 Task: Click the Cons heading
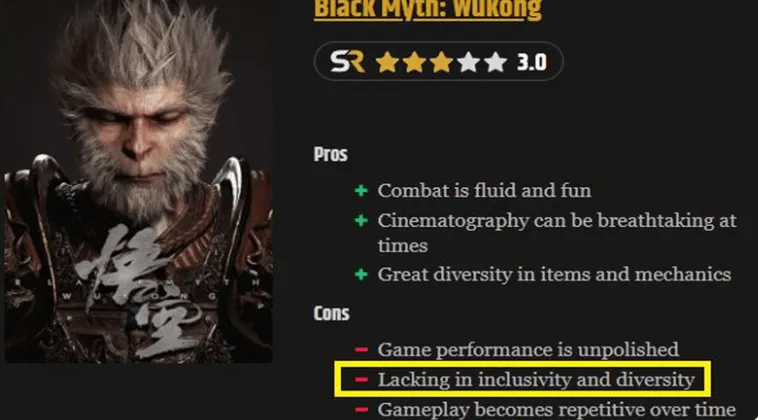coord(331,313)
